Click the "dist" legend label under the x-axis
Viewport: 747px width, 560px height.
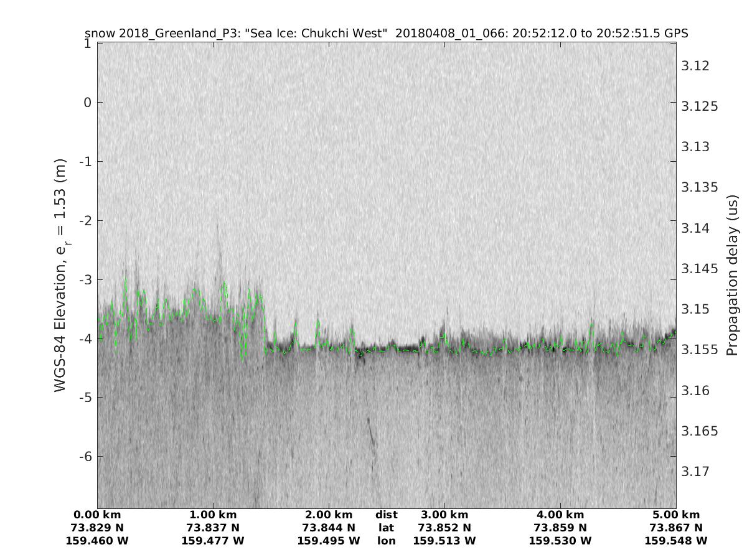coord(387,515)
